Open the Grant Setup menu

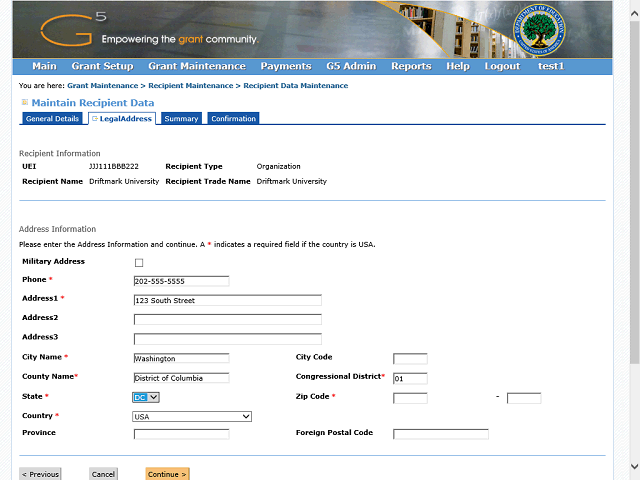click(x=102, y=66)
